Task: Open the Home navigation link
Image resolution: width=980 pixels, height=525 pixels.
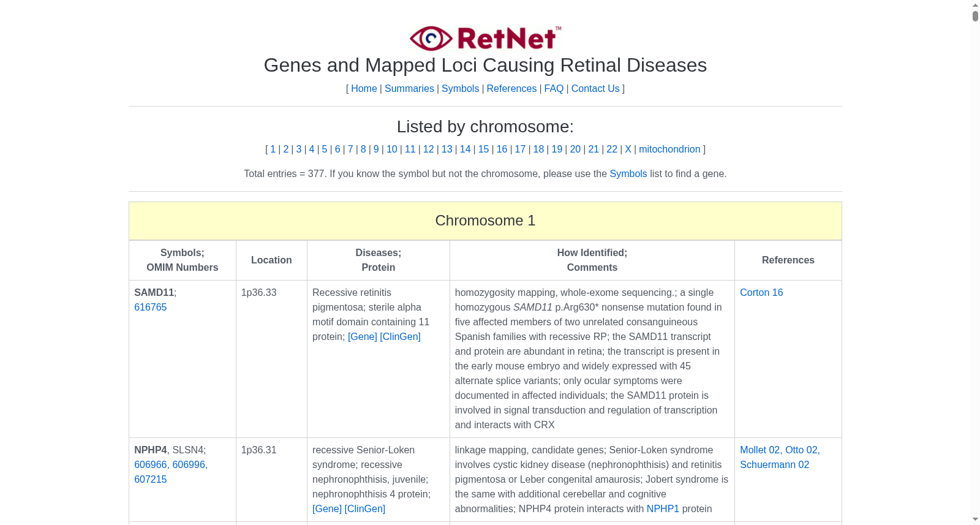Action: tap(364, 88)
